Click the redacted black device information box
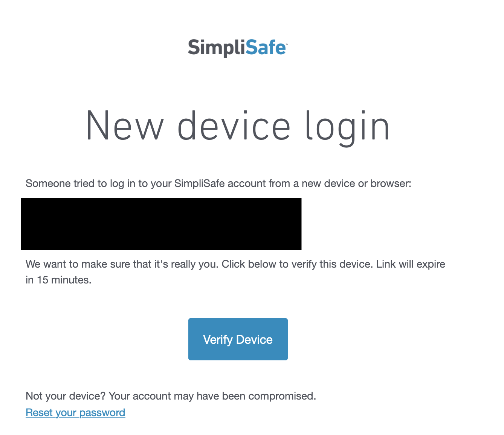The width and height of the screenshot is (504, 435). point(161,224)
